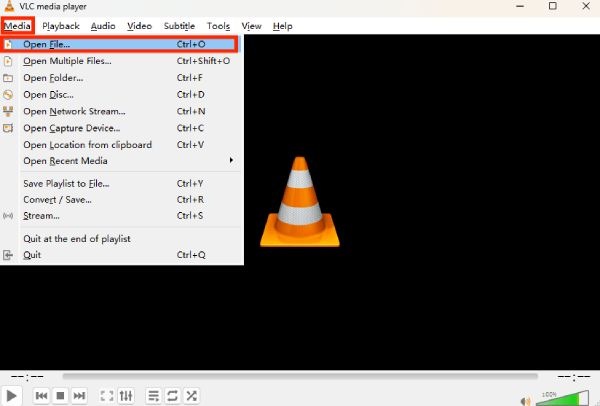This screenshot has width=600, height=406.
Task: Open the Audio menu
Action: pos(102,25)
